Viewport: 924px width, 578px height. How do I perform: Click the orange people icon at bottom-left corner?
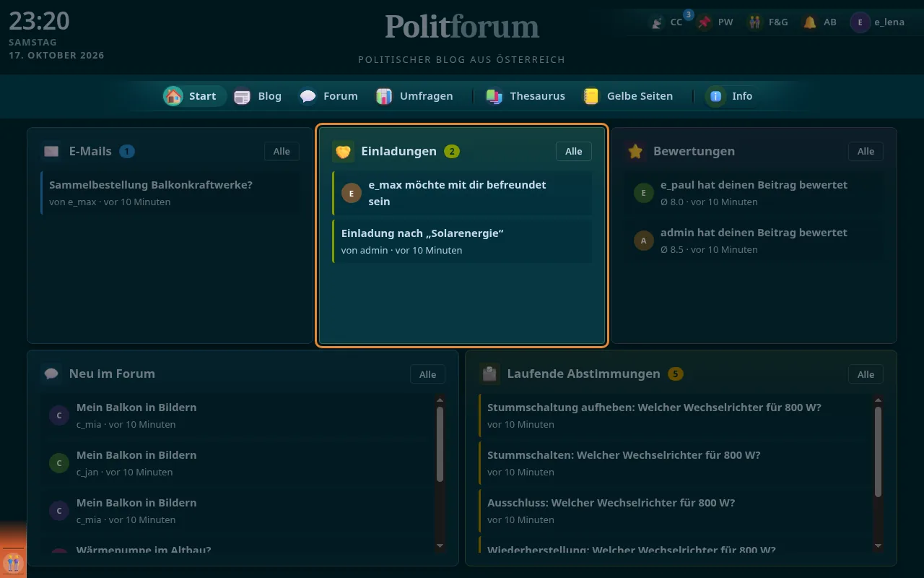pos(12,561)
